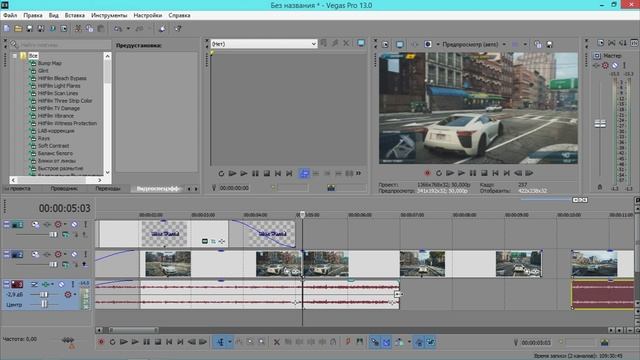Click Loop Playback in bottom transport bar
The width and height of the screenshot is (640, 360).
pyautogui.click(x=112, y=342)
